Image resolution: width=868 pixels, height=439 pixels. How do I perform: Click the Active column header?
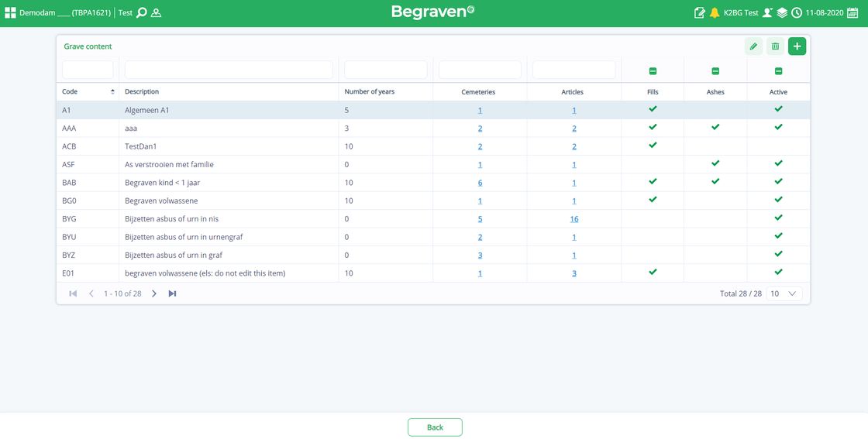point(778,92)
